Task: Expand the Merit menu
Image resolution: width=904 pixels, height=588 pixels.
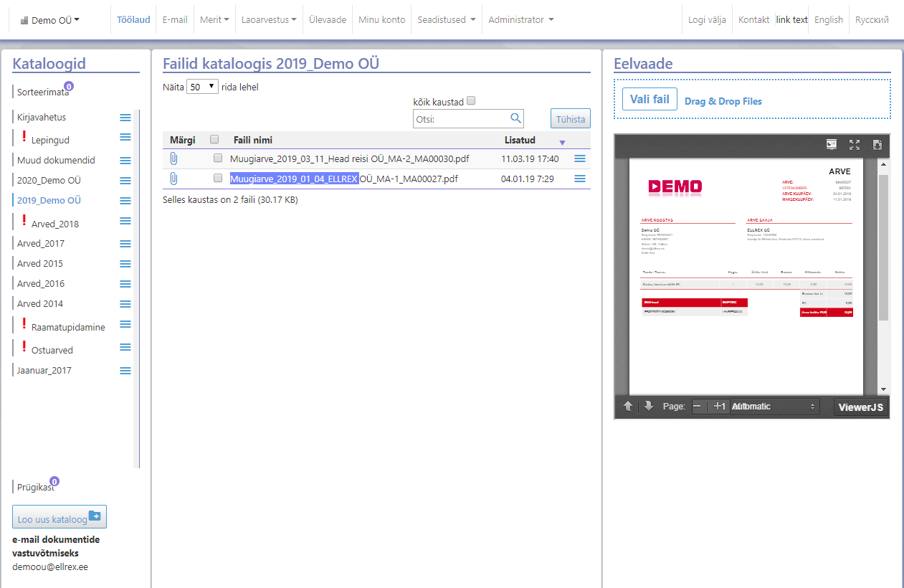Action: click(214, 20)
